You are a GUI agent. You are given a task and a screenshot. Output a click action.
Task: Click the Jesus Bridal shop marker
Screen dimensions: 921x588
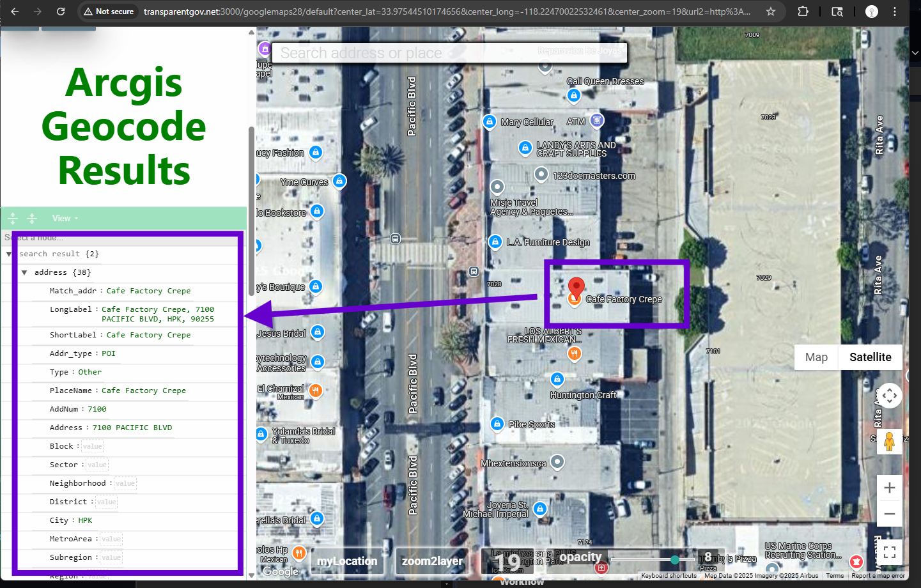[x=318, y=332]
